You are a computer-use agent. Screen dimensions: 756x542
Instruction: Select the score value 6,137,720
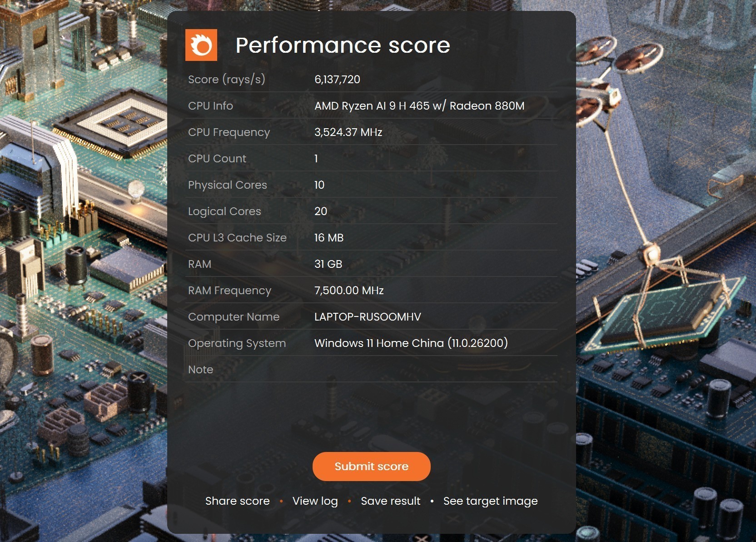[338, 79]
